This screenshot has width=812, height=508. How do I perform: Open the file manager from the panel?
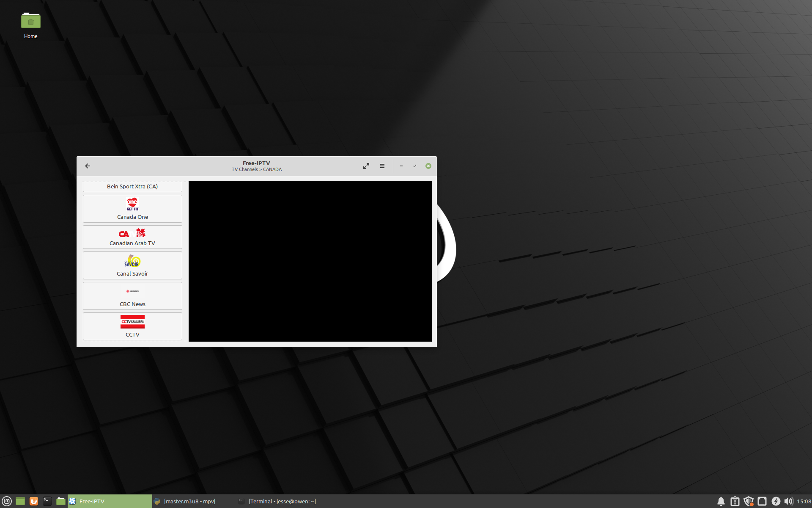[61, 501]
